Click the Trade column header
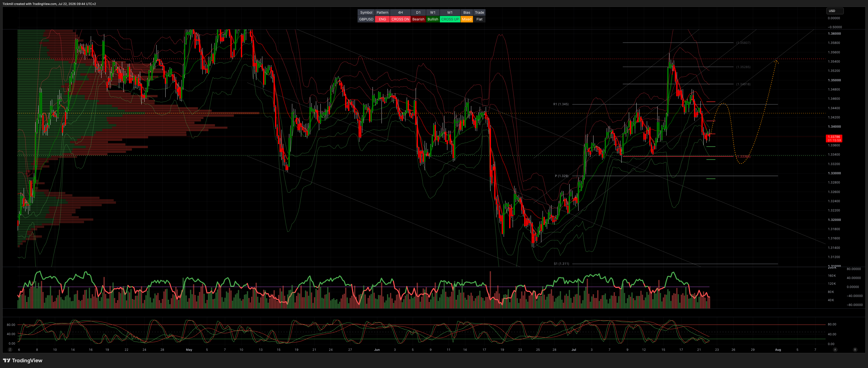 coord(479,12)
